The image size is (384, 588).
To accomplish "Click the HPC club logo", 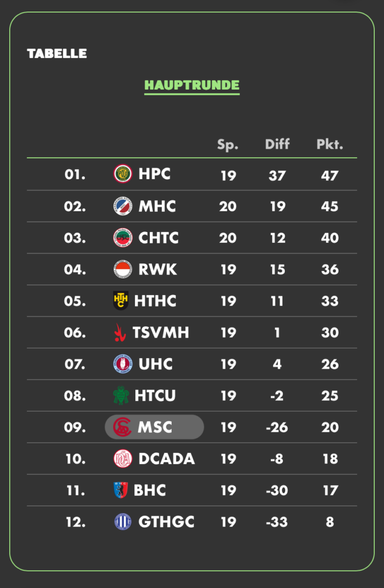I will point(123,174).
